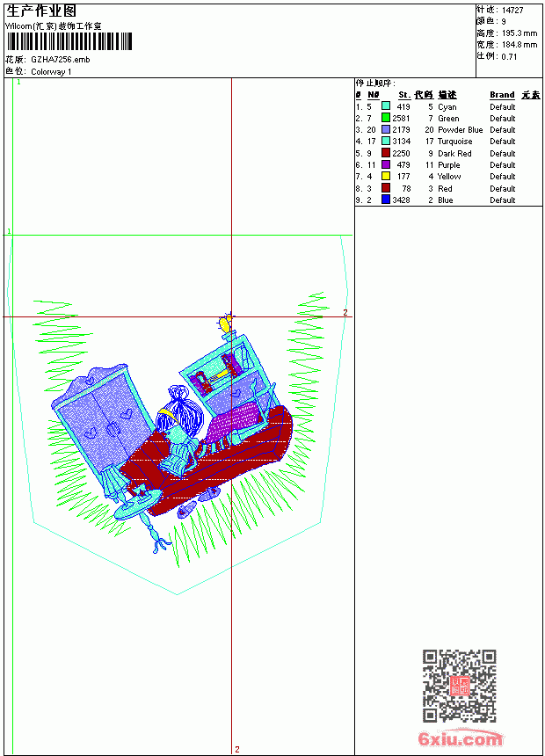Click Default brand in the Yellow row

click(x=503, y=177)
